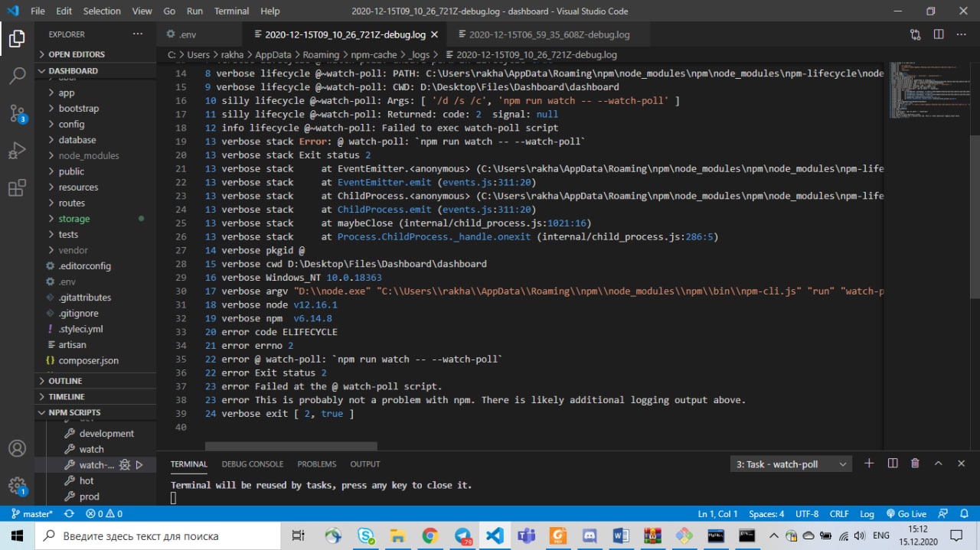Open Windows Start menu
The width and height of the screenshot is (980, 550).
coord(17,535)
